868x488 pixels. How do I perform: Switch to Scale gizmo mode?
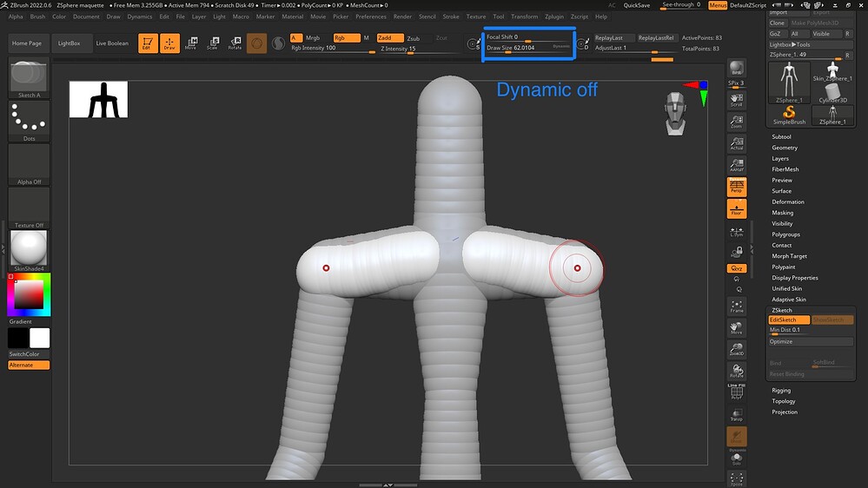pyautogui.click(x=213, y=43)
